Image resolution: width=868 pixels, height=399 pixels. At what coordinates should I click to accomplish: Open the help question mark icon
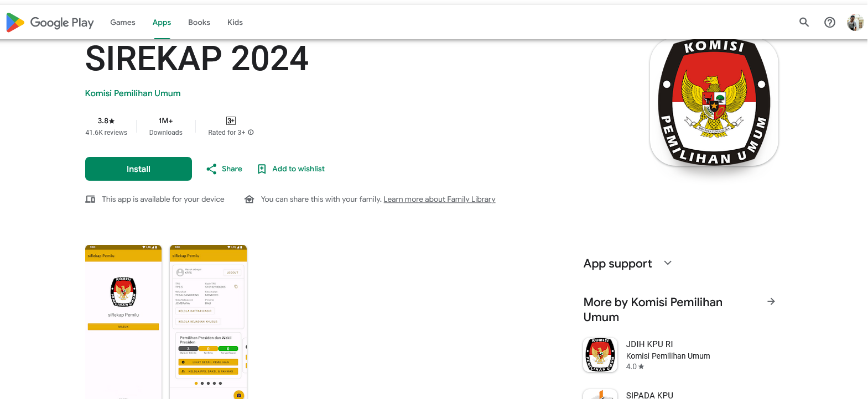coord(829,22)
